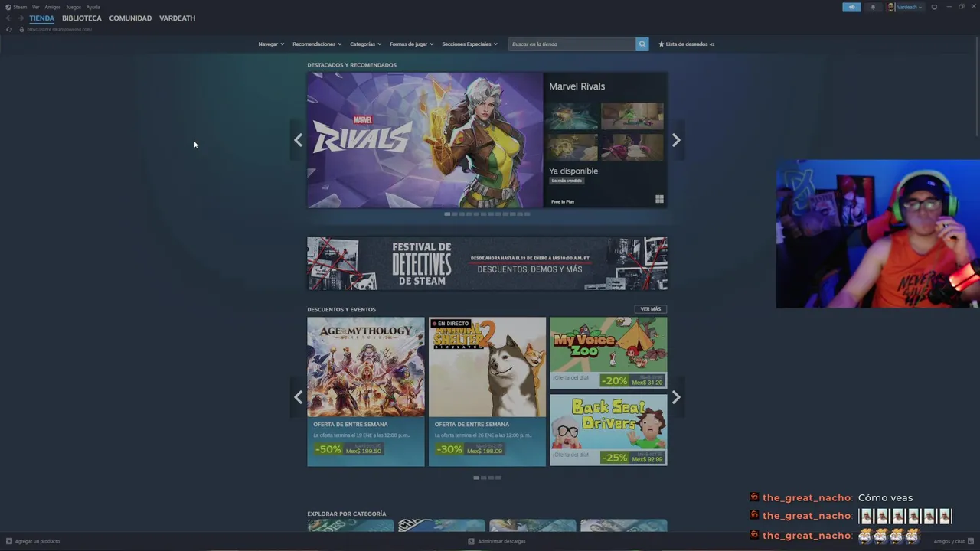Screen dimensions: 980x551
Task: Click the Windows platform icon
Action: (659, 199)
